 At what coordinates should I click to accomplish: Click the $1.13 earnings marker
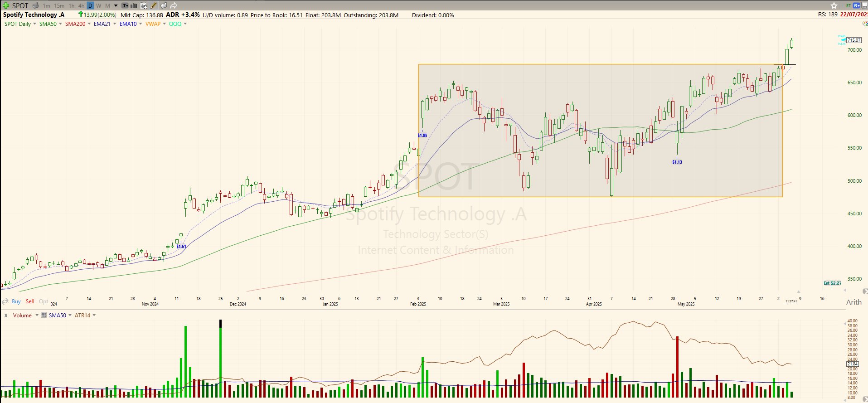click(677, 162)
